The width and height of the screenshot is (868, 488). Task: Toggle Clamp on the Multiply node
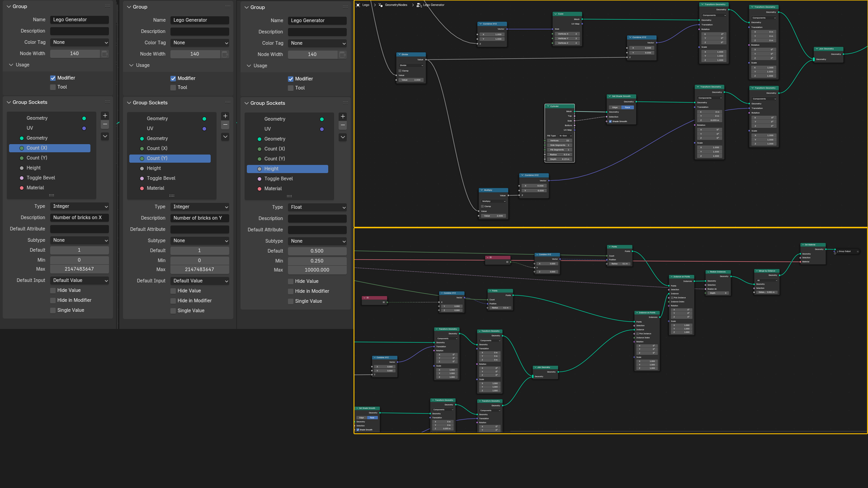(482, 206)
